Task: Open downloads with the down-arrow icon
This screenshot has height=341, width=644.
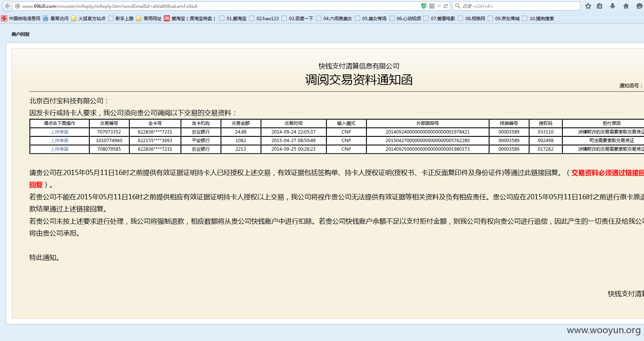Action: 613,6
